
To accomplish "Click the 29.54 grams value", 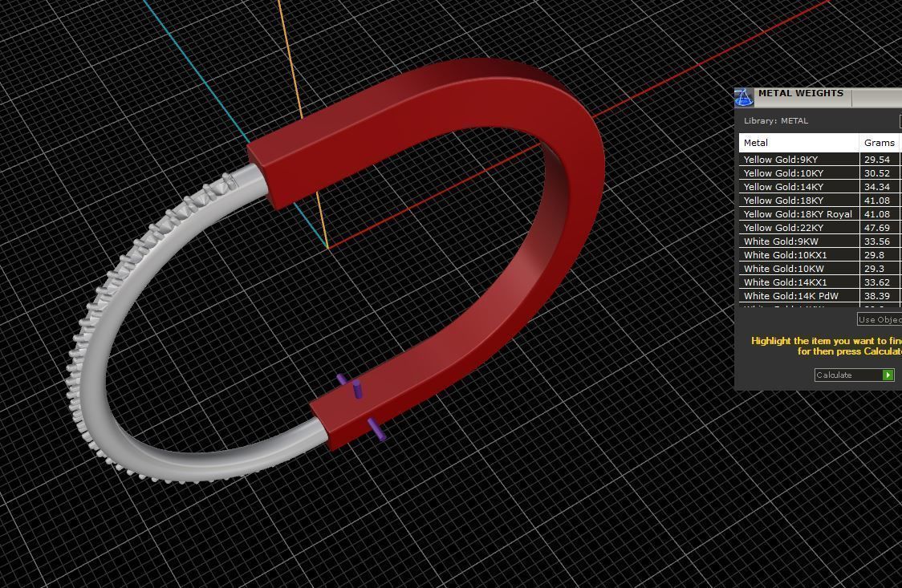I will click(876, 159).
